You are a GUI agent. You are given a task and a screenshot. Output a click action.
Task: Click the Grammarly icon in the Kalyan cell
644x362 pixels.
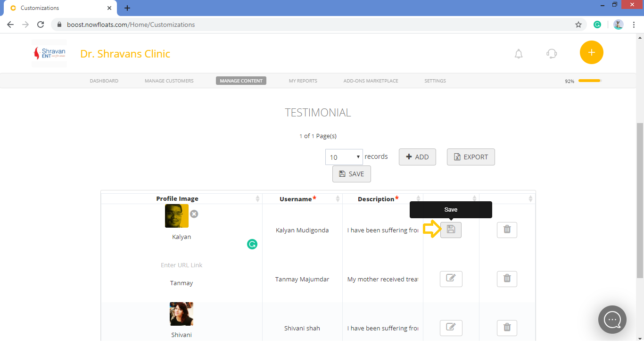(x=252, y=244)
